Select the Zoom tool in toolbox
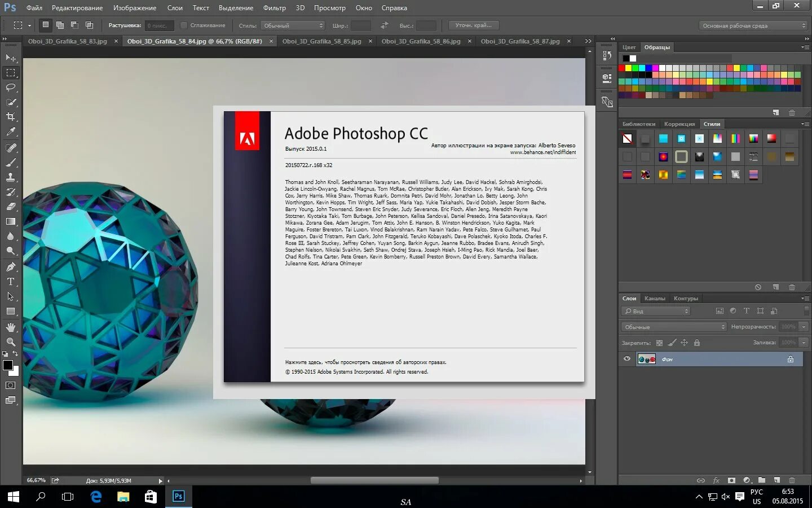 point(11,342)
